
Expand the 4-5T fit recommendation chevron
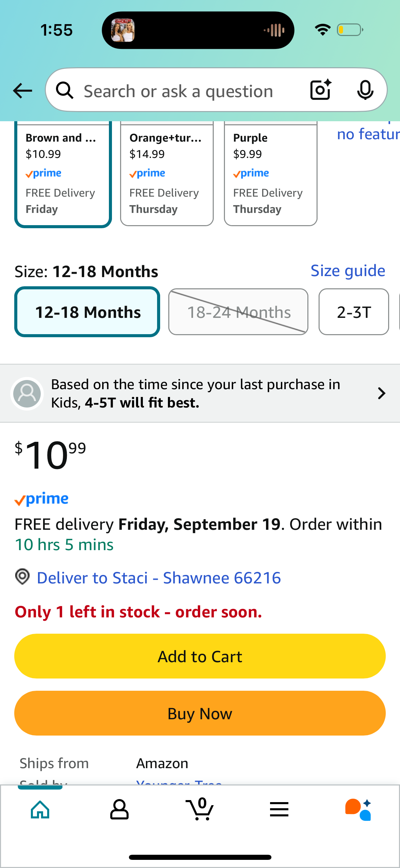(x=382, y=393)
